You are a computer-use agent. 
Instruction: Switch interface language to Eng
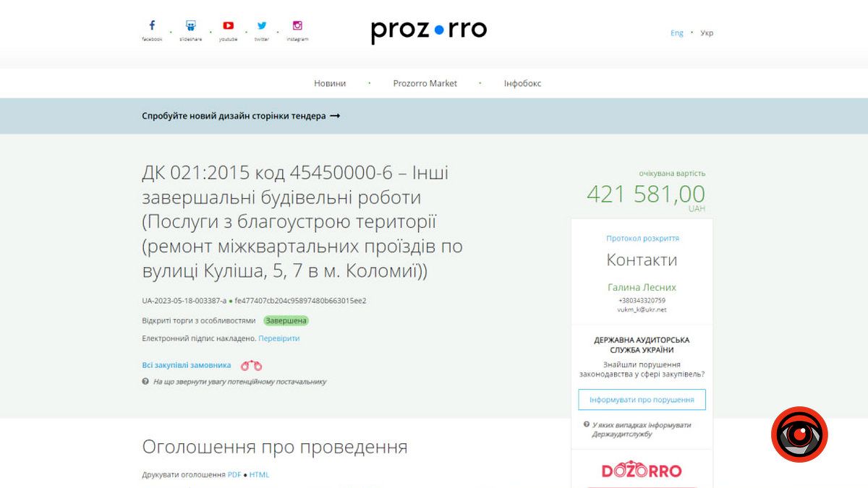click(x=677, y=33)
